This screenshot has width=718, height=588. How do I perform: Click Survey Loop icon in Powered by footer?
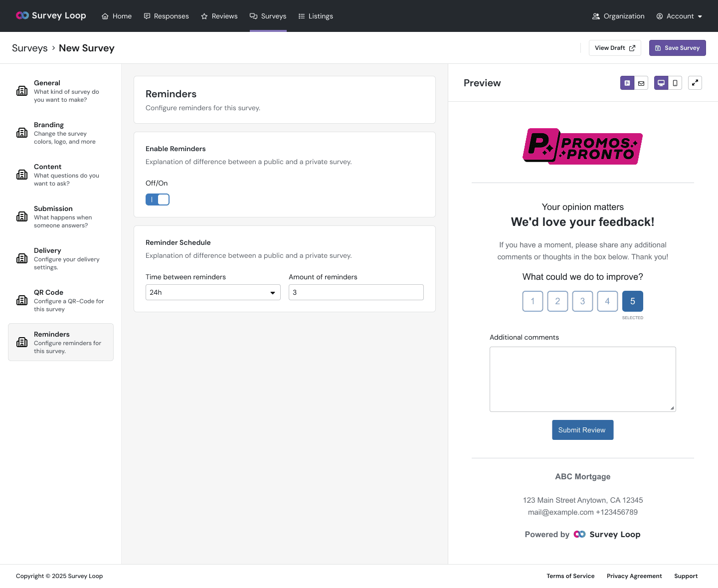[579, 534]
